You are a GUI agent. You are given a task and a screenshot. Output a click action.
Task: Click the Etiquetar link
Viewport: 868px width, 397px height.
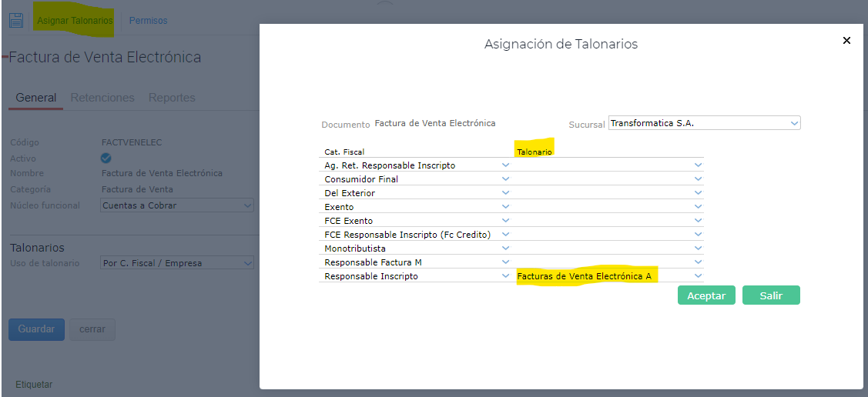pos(34,384)
